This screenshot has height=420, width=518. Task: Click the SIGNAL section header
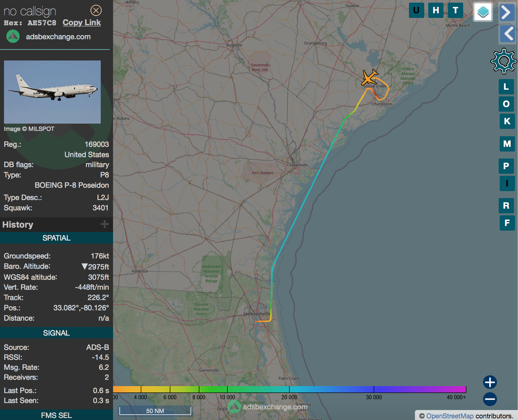point(57,333)
